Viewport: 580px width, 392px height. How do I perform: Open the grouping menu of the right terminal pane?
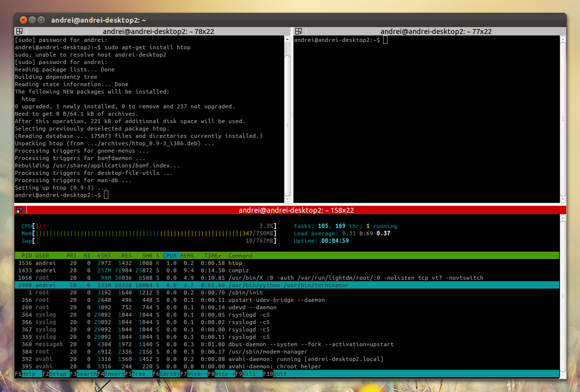[x=298, y=31]
